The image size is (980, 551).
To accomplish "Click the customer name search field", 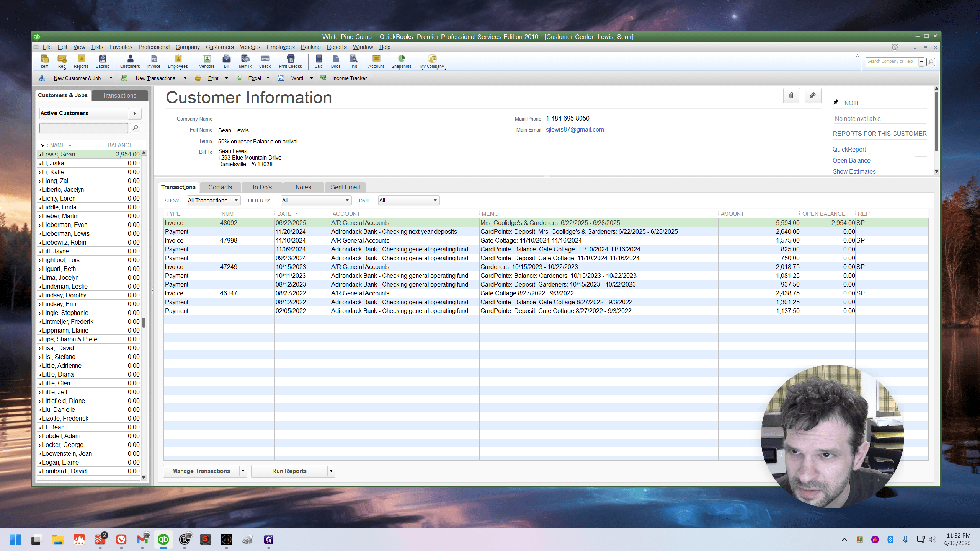I will [84, 128].
